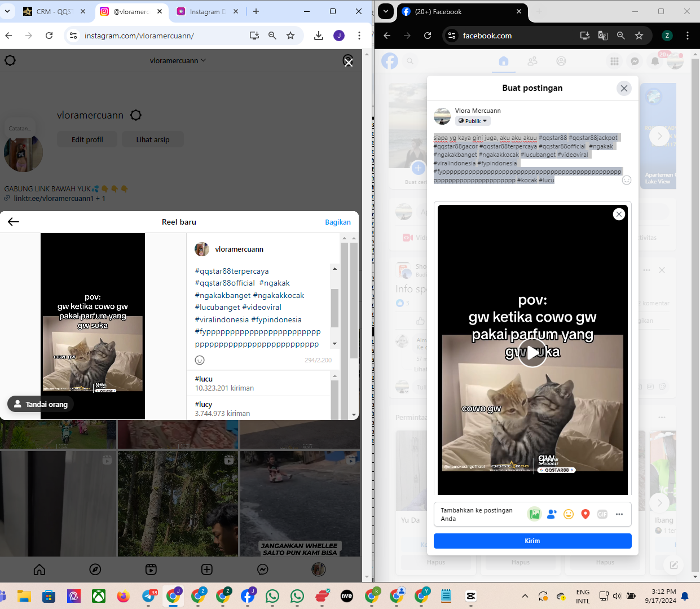Click tag people icon in Facebook post
The image size is (700, 609).
[552, 514]
